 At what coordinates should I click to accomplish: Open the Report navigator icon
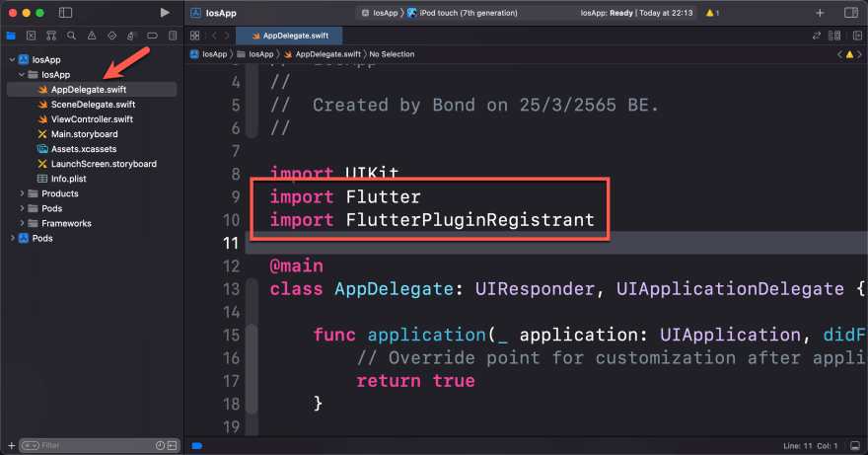point(173,36)
